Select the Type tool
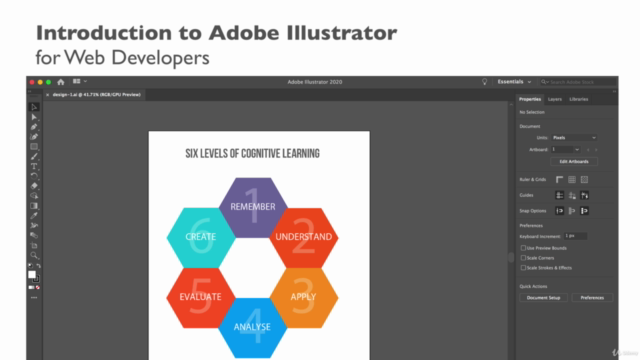The image size is (640, 360). [34, 166]
